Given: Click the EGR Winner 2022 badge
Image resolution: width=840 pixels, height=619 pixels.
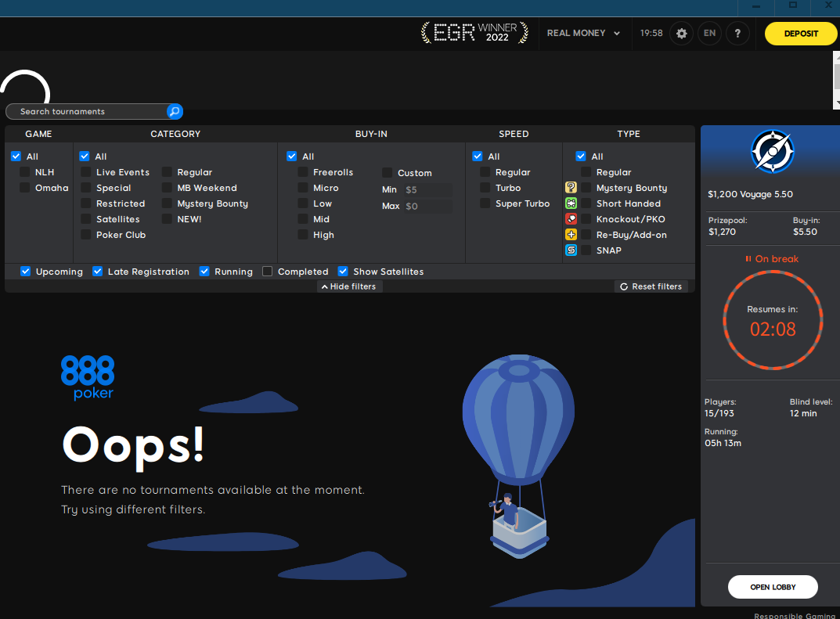Looking at the screenshot, I should [x=474, y=33].
